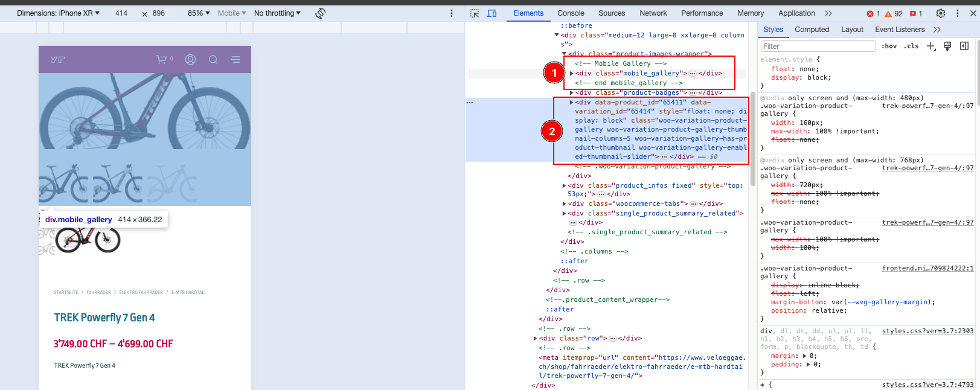Toggle :hov element state panel
The width and height of the screenshot is (980, 390).
tap(889, 46)
